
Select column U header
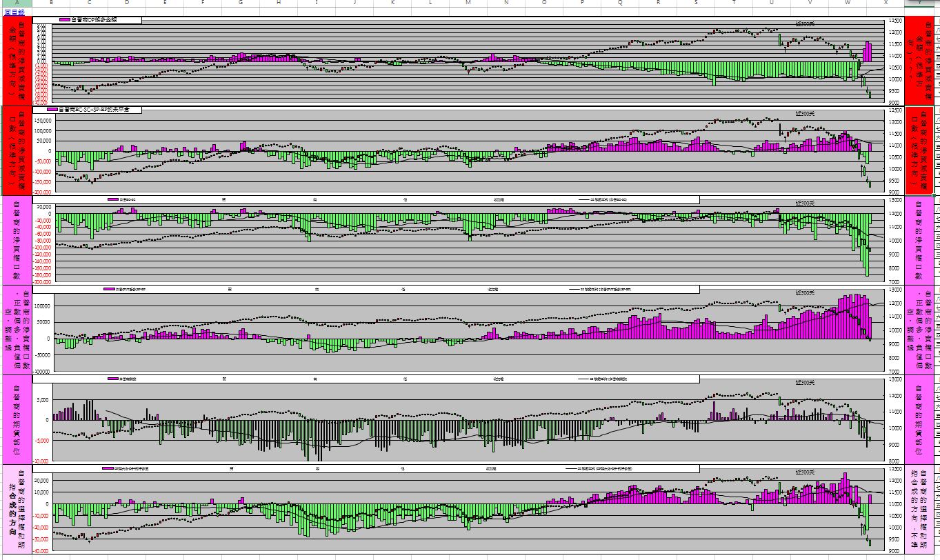(x=772, y=3)
